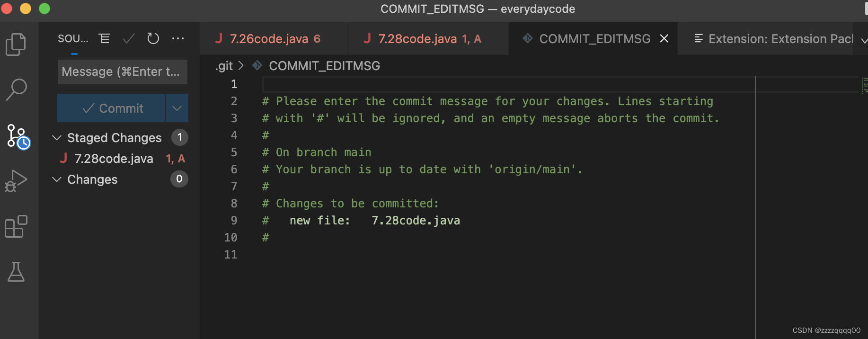Screen dimensions: 868x339
Task: Click the commit message input field
Action: 123,72
